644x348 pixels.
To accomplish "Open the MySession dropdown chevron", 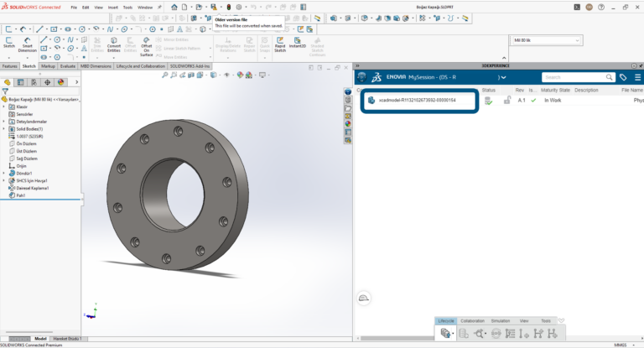I will pos(504,77).
